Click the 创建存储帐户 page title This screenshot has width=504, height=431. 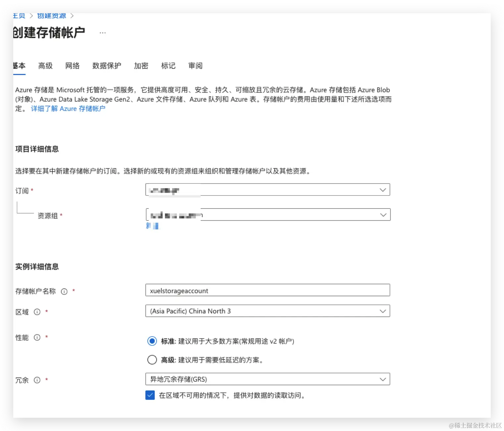(x=49, y=32)
